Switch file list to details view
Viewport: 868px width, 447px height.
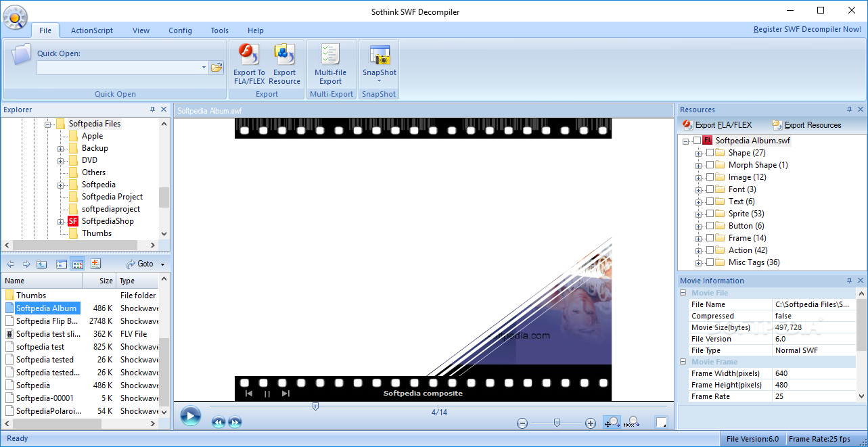[78, 264]
